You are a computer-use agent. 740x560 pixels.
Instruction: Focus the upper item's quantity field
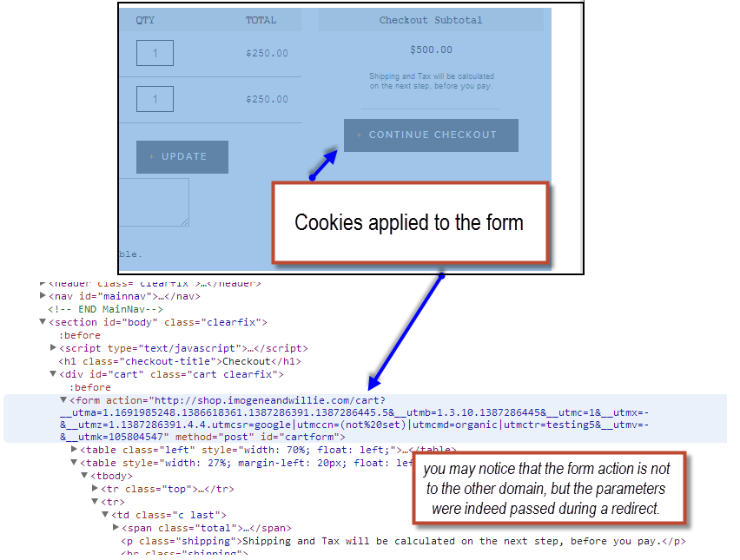pyautogui.click(x=155, y=53)
